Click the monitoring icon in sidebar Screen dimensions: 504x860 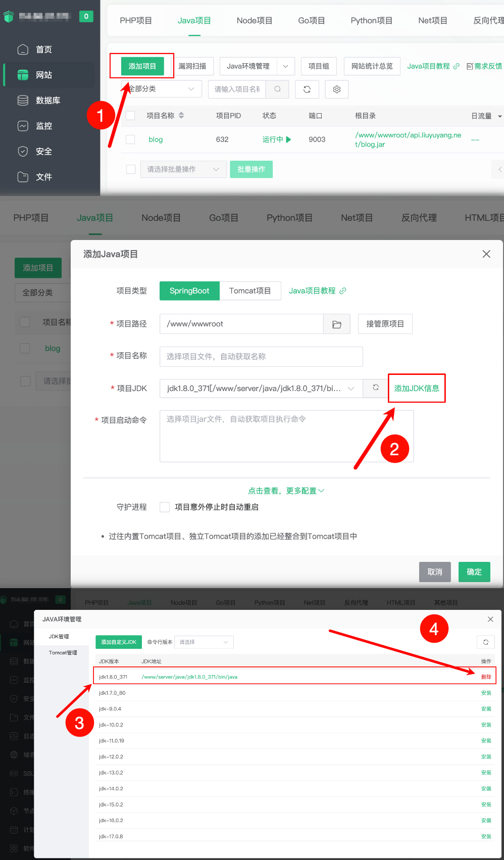click(x=23, y=126)
